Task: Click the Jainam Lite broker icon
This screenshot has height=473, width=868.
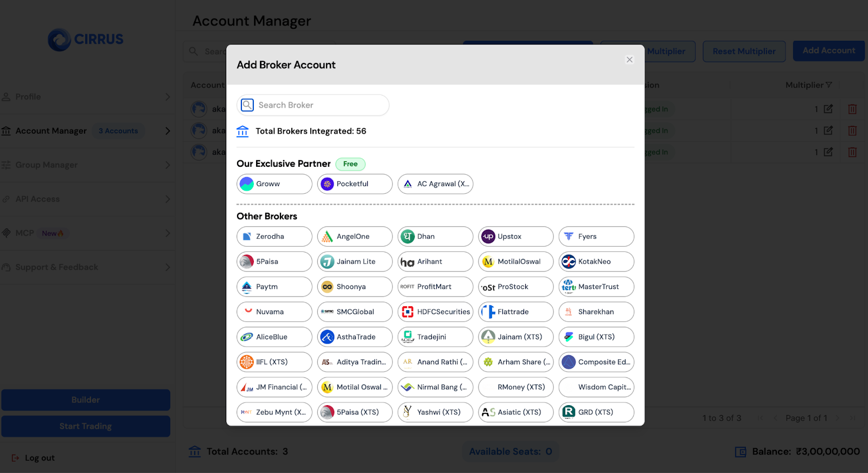Action: tap(327, 262)
